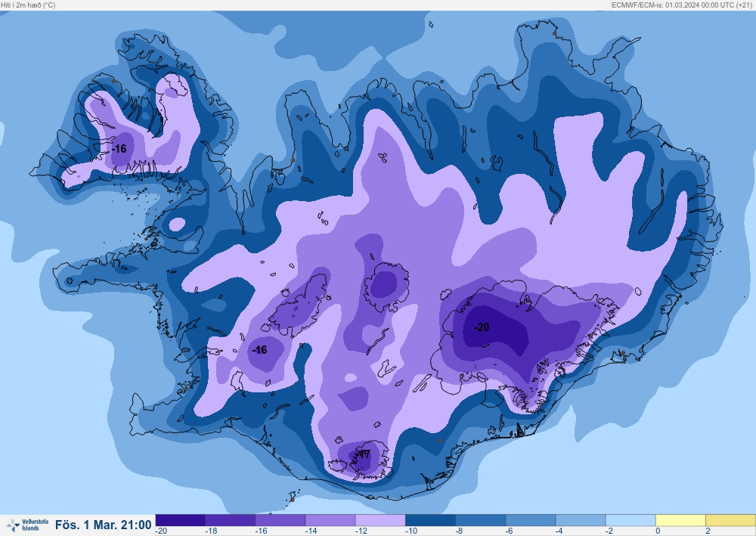The image size is (756, 536).
Task: Pick the lightest blue -2 to 0 swatch
Action: point(631,520)
